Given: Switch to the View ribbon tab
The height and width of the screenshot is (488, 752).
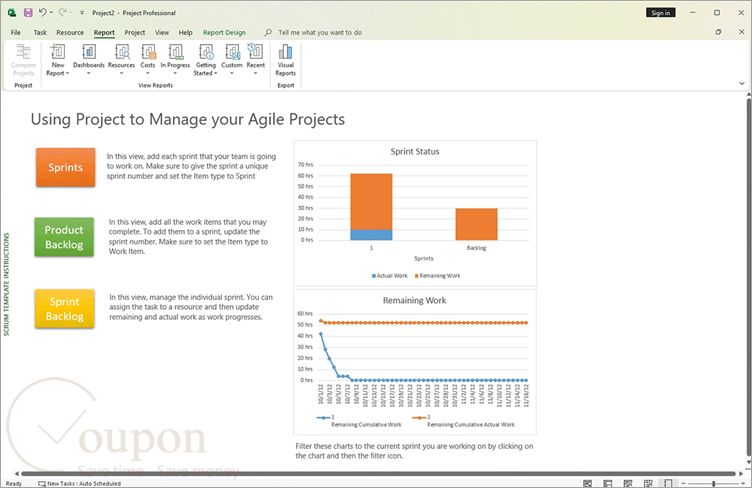Looking at the screenshot, I should (x=162, y=33).
